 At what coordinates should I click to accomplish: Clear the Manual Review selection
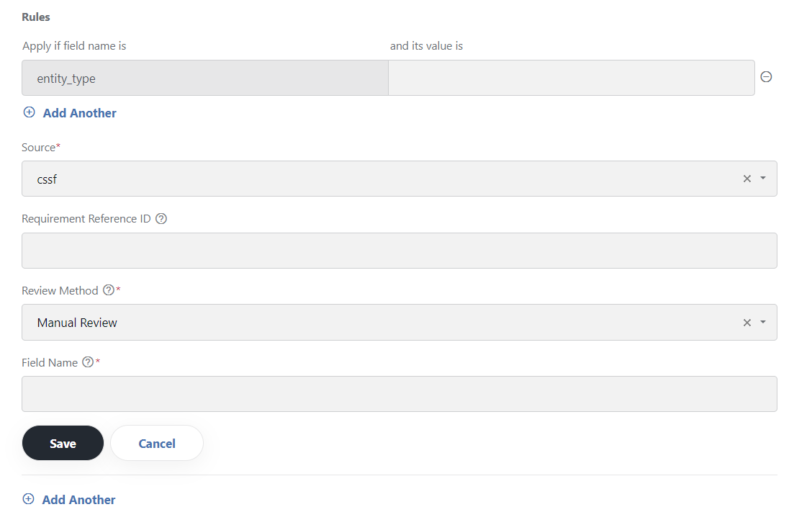click(746, 323)
